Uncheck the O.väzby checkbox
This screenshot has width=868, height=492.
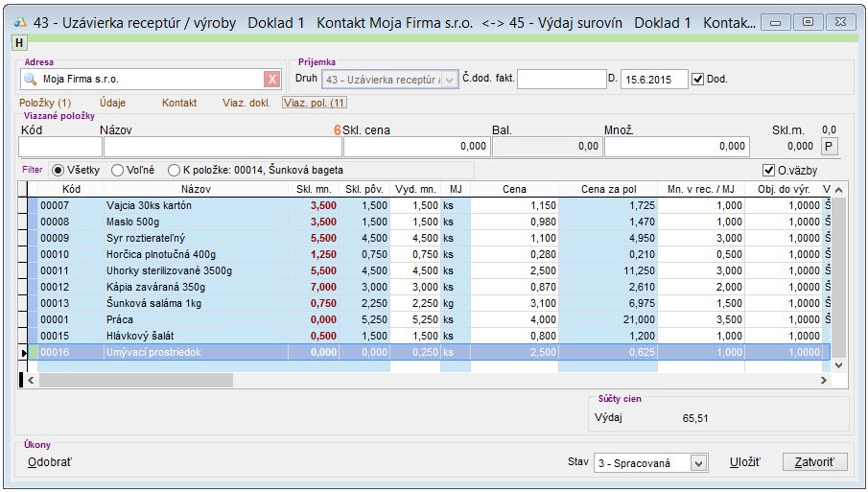[768, 171]
